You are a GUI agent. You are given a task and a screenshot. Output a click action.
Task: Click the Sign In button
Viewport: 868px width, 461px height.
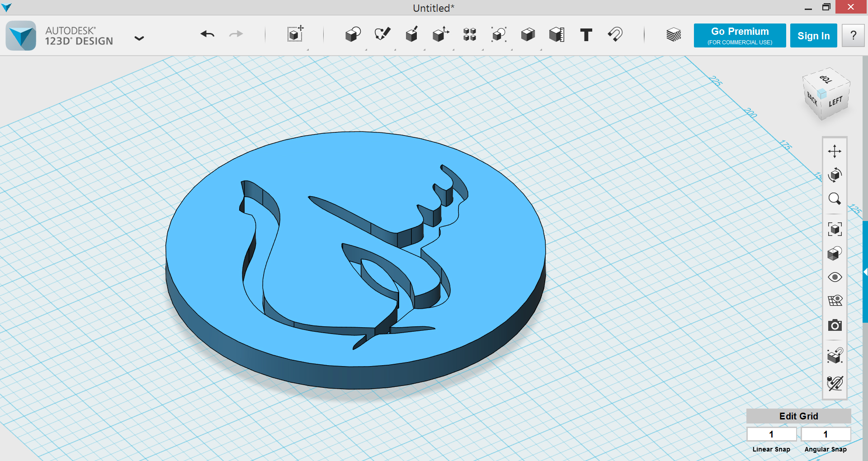pyautogui.click(x=813, y=36)
